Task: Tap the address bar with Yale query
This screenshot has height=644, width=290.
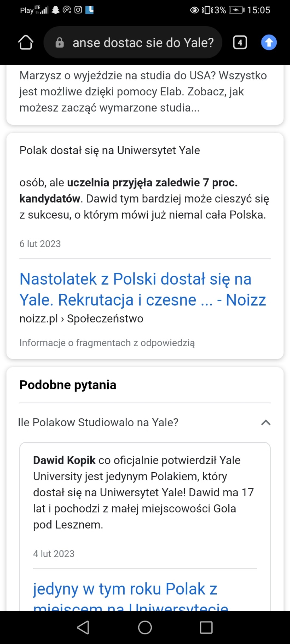Action: (x=142, y=43)
